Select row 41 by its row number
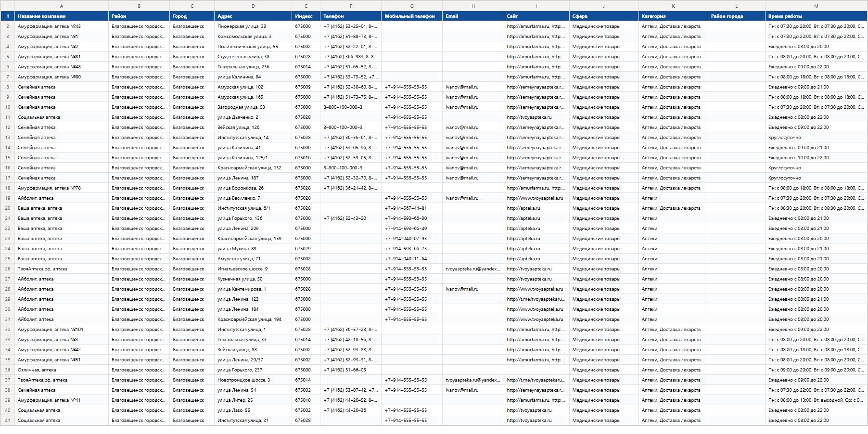The width and height of the screenshot is (868, 434). click(8, 421)
